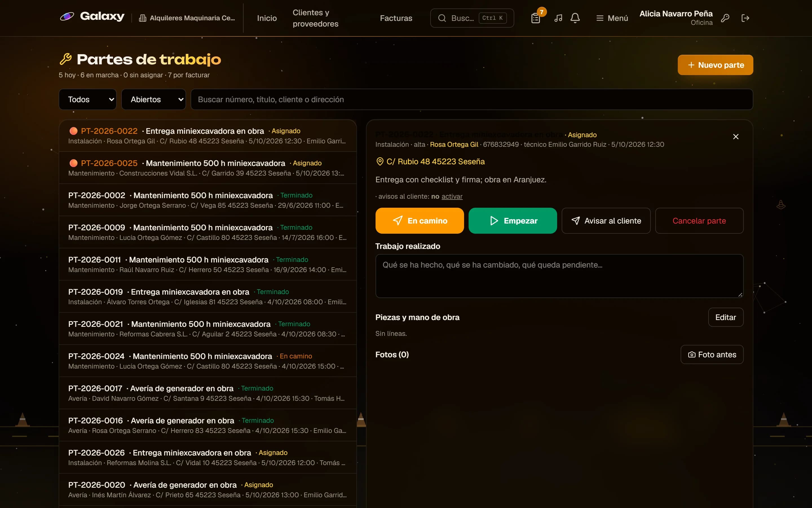812x508 pixels.
Task: Go to the Inicio nav item
Action: point(267,18)
